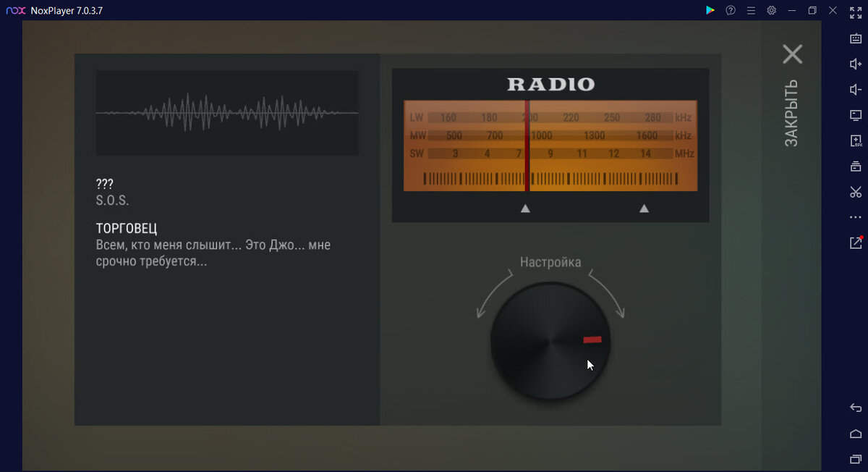Click the red tuning needle on the dial
The image size is (868, 472).
click(x=527, y=146)
